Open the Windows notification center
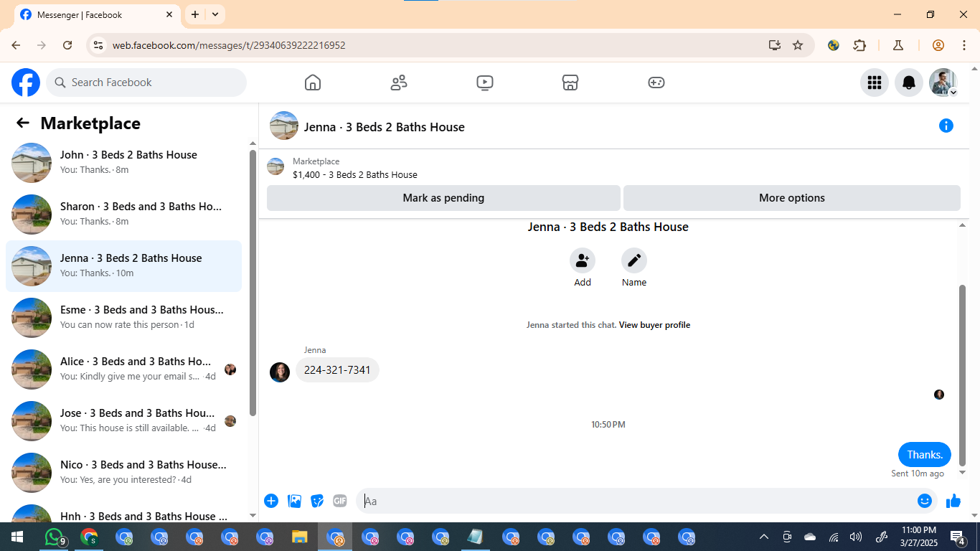Image resolution: width=980 pixels, height=551 pixels. [957, 537]
